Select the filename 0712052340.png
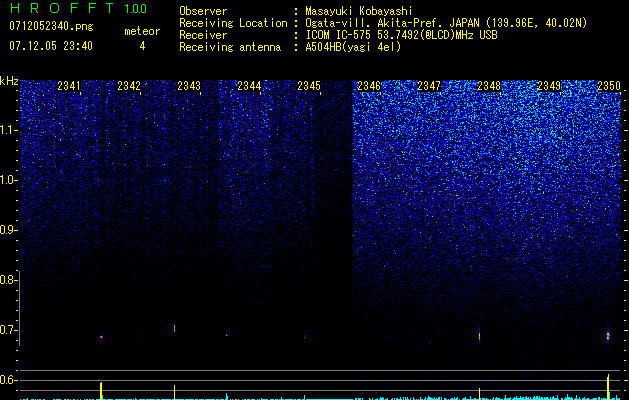The image size is (629, 400). pyautogui.click(x=51, y=26)
